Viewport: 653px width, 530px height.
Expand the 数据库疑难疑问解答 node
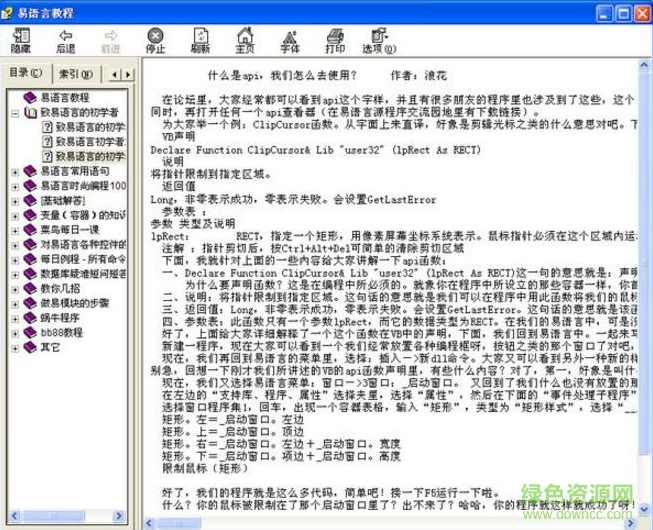coord(15,275)
